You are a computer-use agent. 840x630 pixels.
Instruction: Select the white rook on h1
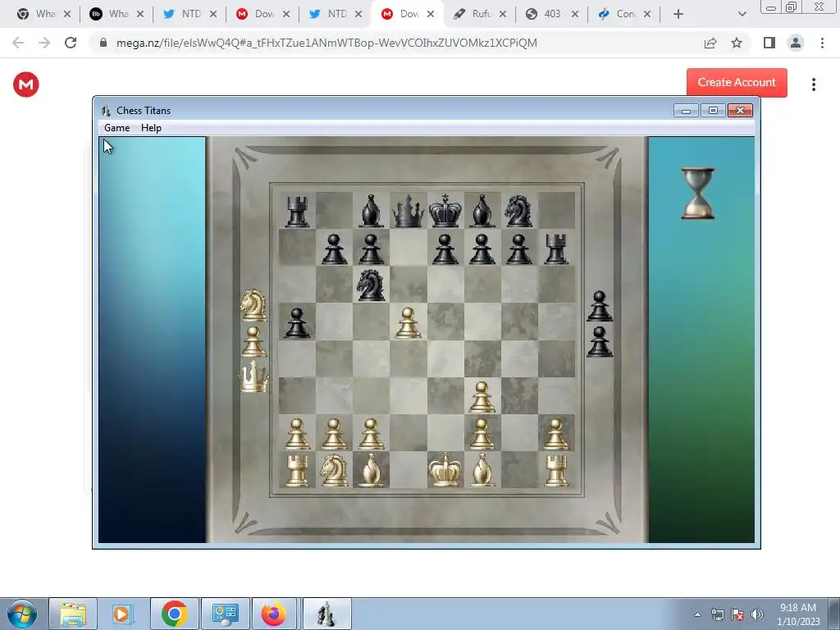click(556, 470)
